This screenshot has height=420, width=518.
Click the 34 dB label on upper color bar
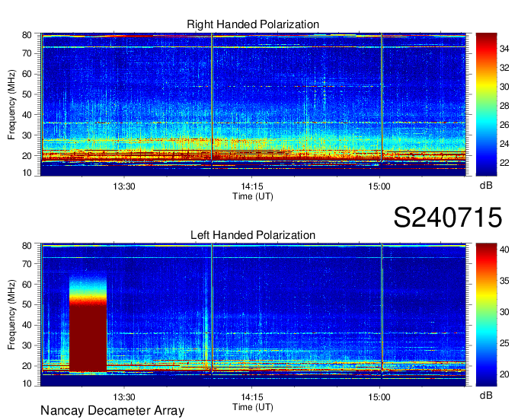pos(504,49)
